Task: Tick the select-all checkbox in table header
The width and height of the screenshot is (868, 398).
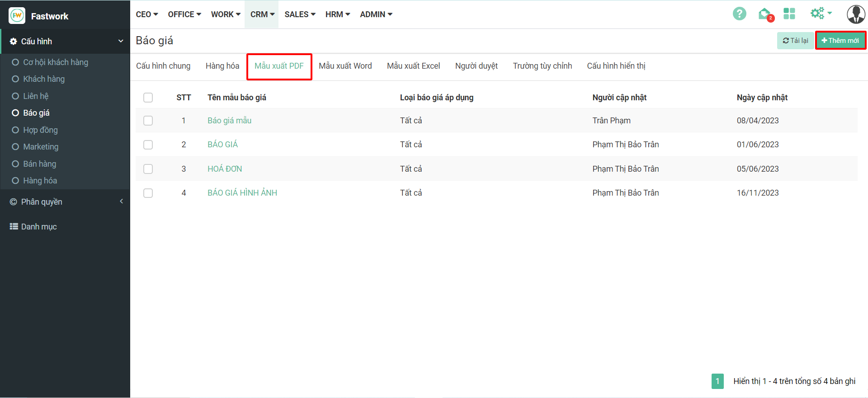Action: (x=148, y=98)
